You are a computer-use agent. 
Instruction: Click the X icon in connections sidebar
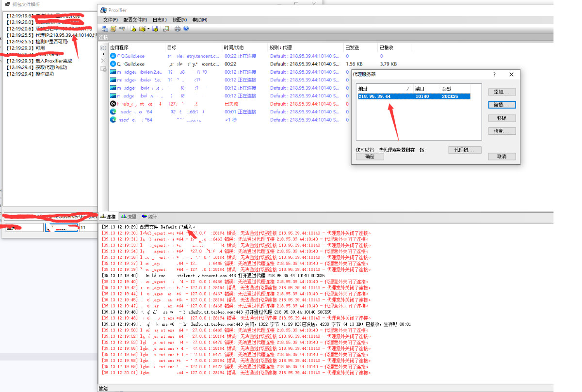(103, 61)
